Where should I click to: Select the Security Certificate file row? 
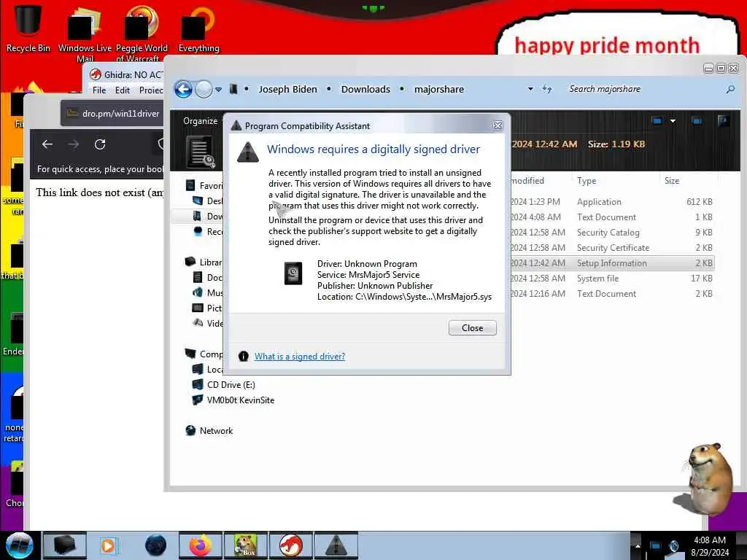[x=612, y=248]
